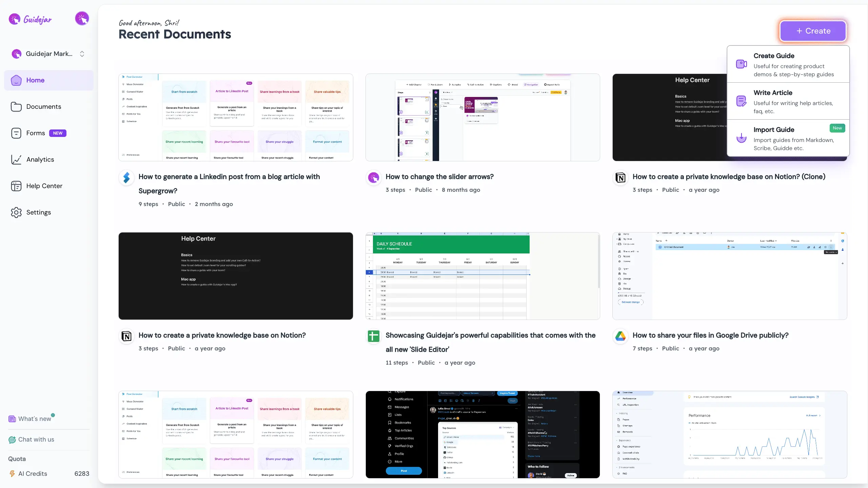
Task: Open the dark Help Center thumbnail for Notion guide
Action: tap(236, 276)
